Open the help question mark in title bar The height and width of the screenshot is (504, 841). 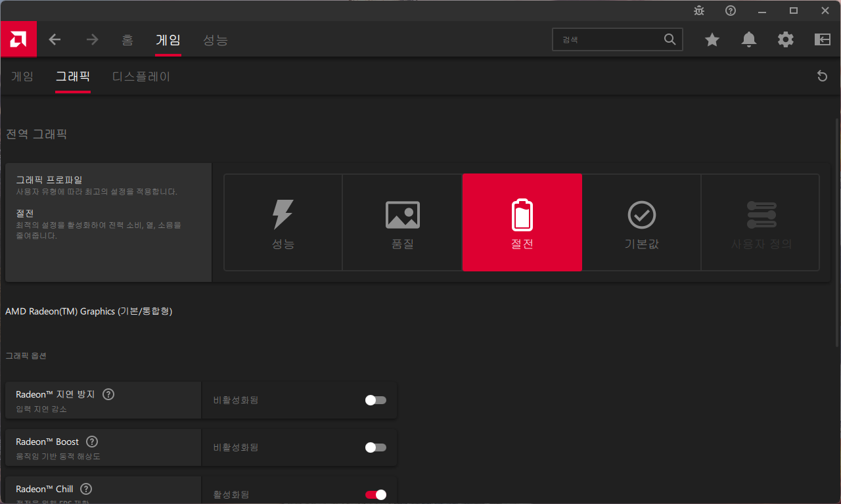(731, 11)
